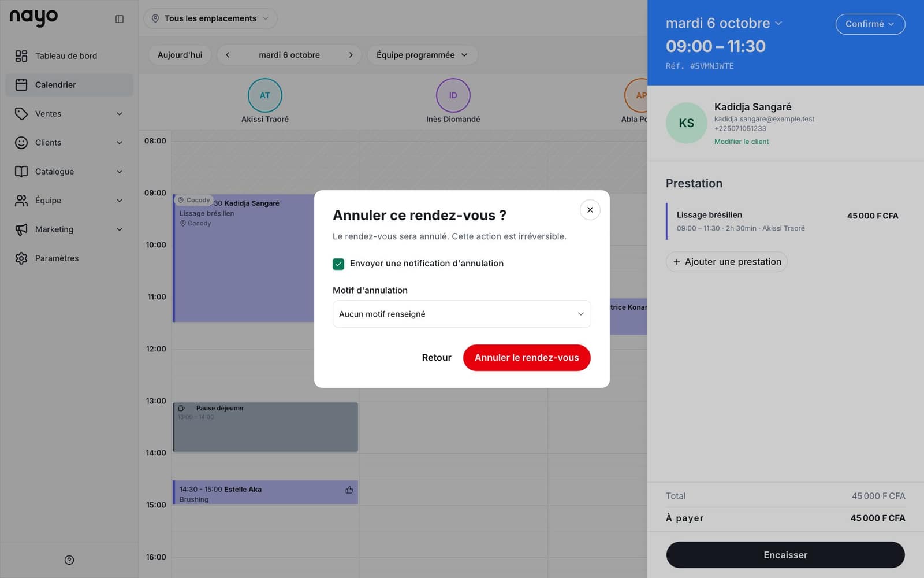924x578 pixels.
Task: Click the Encaisser button
Action: pyautogui.click(x=785, y=555)
